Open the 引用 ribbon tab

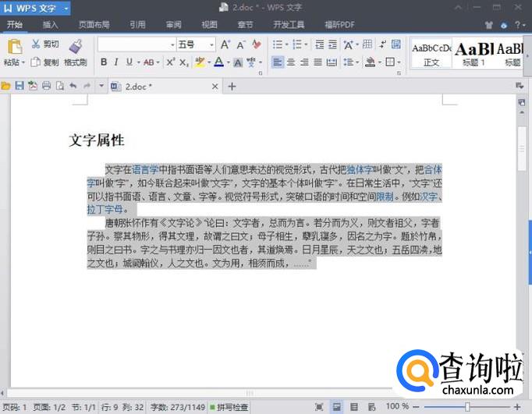click(x=137, y=25)
